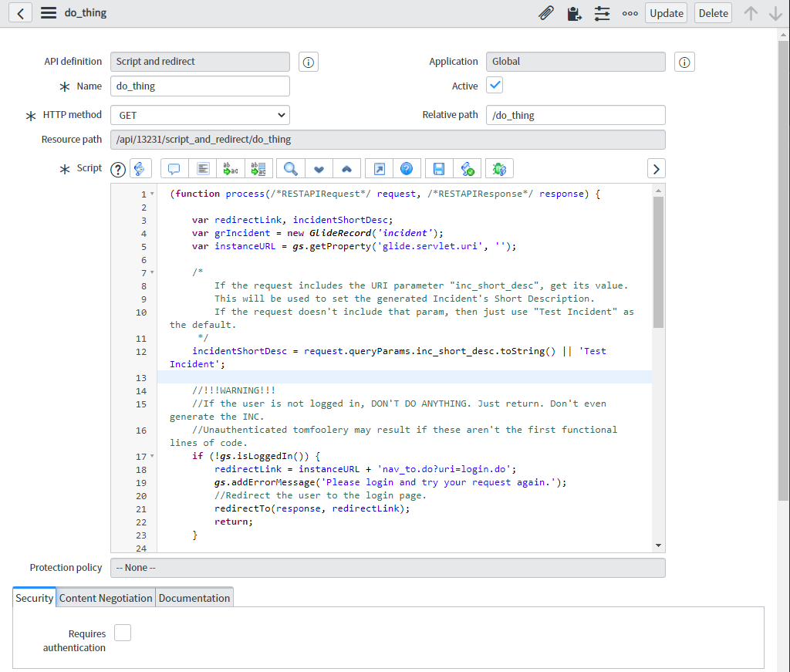This screenshot has height=672, width=790.
Task: Open the personalize form sliders icon
Action: (602, 13)
